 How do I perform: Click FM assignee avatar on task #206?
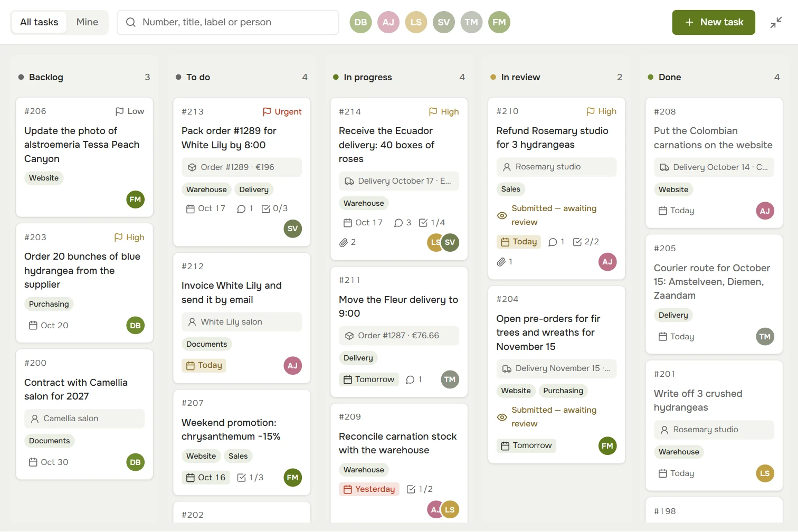click(136, 199)
